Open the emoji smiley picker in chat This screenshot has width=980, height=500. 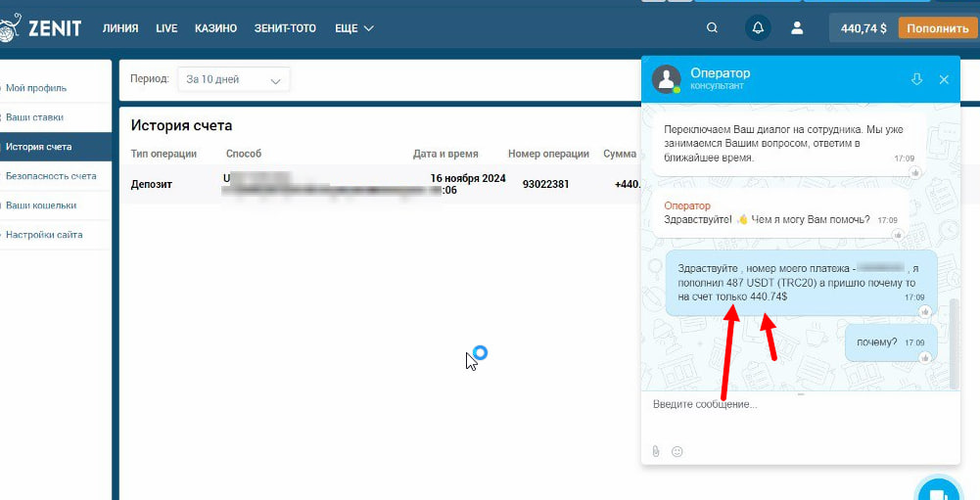(677, 451)
